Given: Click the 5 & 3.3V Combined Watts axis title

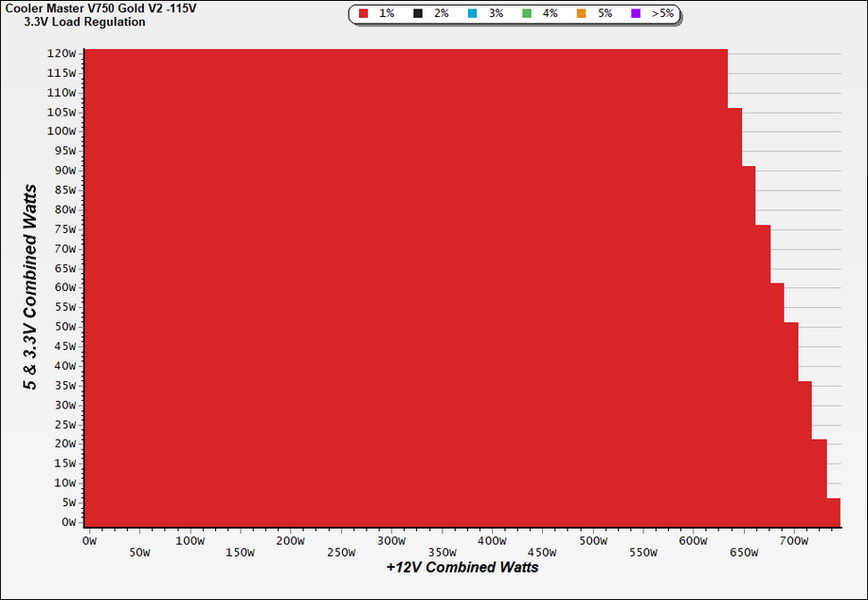Looking at the screenshot, I should [x=31, y=287].
